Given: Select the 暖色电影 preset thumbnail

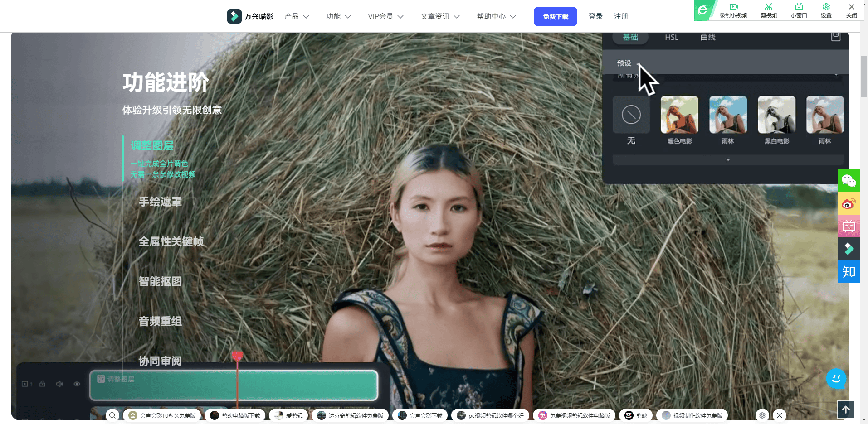Looking at the screenshot, I should pos(679,114).
